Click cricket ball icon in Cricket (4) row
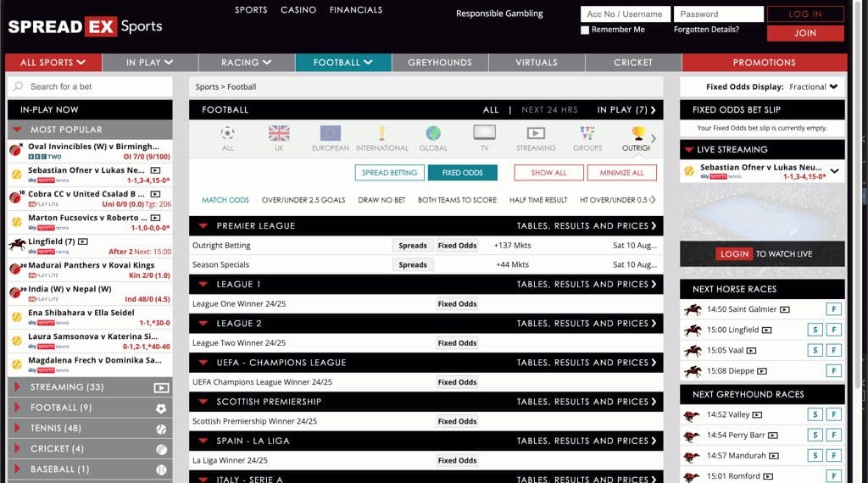This screenshot has height=483, width=868. [x=161, y=449]
